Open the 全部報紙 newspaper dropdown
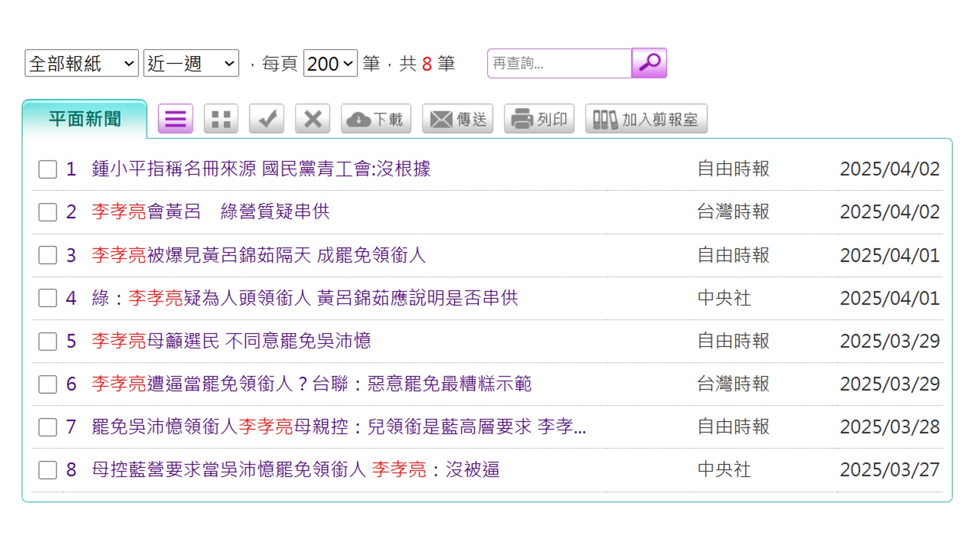The height and width of the screenshot is (551, 980). point(82,64)
